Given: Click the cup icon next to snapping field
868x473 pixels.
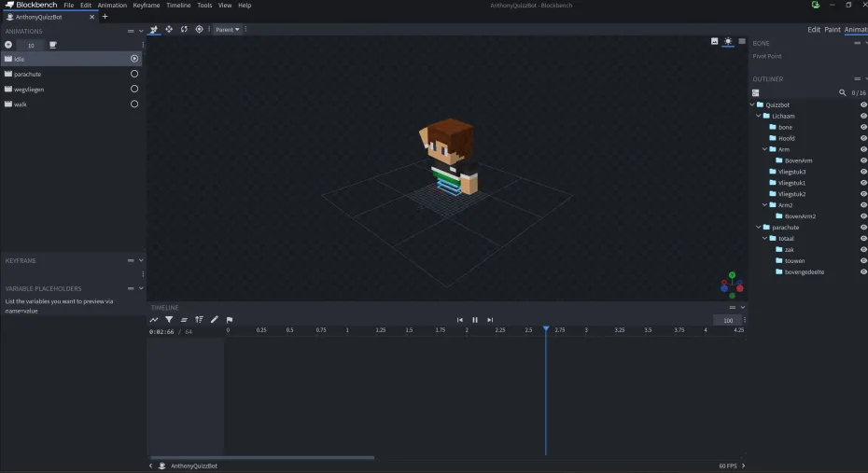Looking at the screenshot, I should click(x=52, y=45).
